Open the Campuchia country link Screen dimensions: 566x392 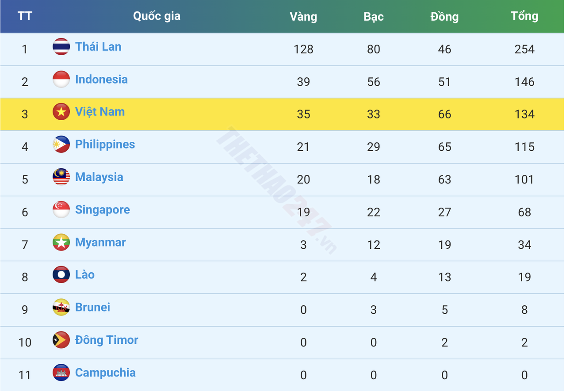pos(105,373)
